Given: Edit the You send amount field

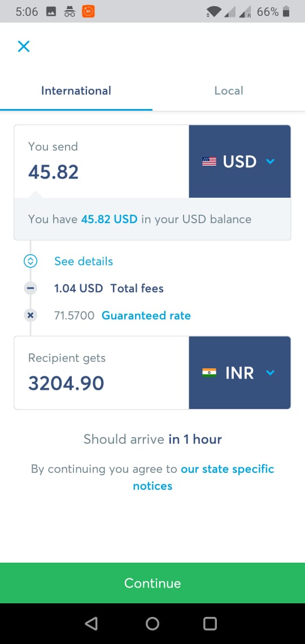Looking at the screenshot, I should click(x=102, y=162).
